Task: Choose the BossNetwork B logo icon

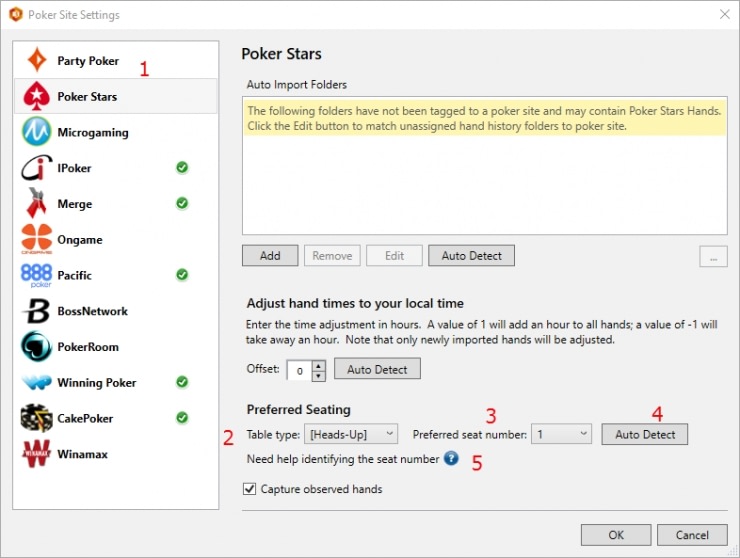Action: point(36,311)
